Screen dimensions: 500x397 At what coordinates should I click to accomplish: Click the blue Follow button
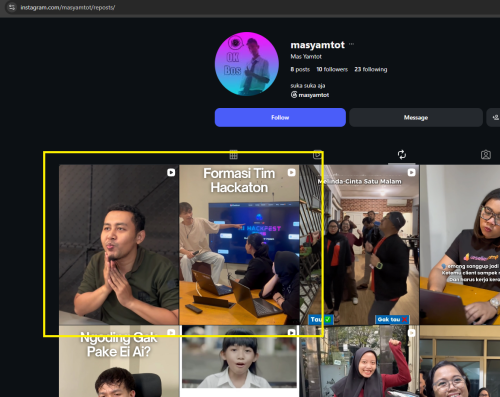[x=280, y=117]
